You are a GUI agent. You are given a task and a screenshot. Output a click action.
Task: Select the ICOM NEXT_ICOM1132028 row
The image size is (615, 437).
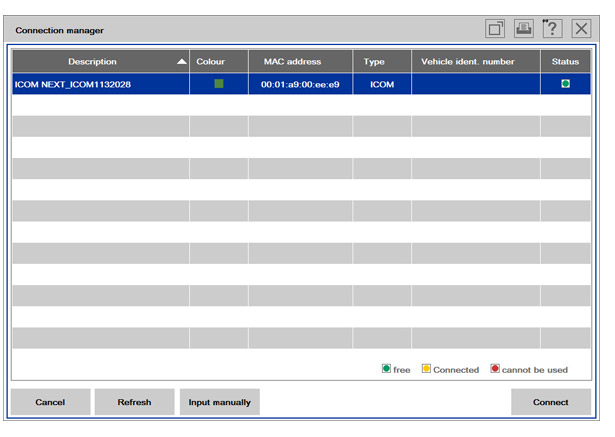301,84
